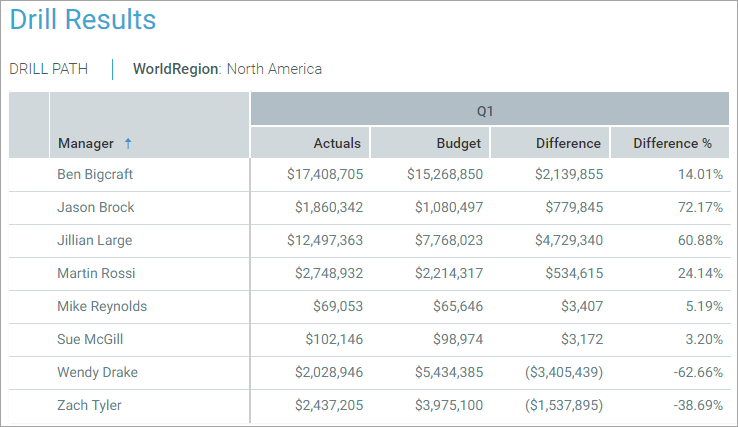The height and width of the screenshot is (427, 738).
Task: Select the North America drill path value
Action: 274,69
